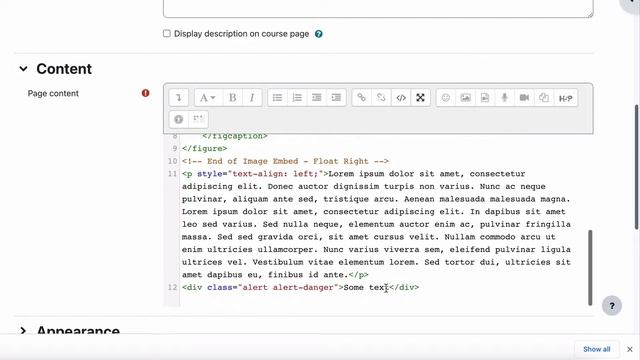Dismiss the bottom bar with X

[630, 349]
